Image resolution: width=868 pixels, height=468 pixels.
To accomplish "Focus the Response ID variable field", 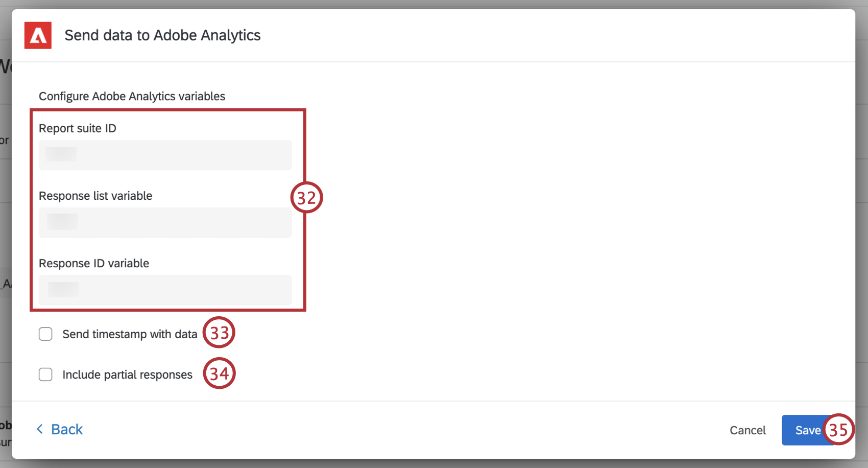I will (164, 290).
